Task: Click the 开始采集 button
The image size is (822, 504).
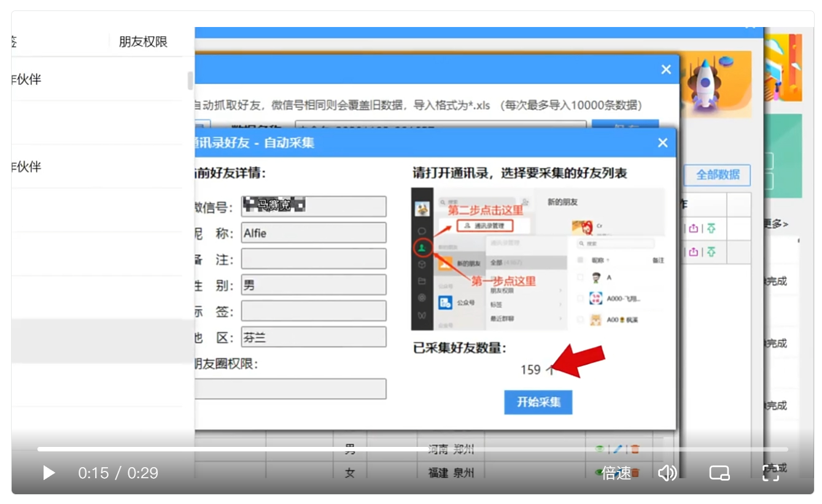Action: (x=538, y=402)
